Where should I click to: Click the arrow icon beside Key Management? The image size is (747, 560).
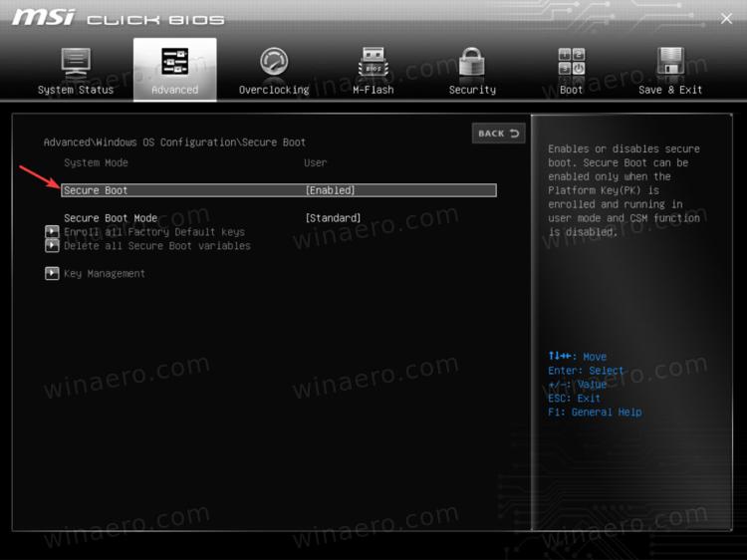[52, 273]
